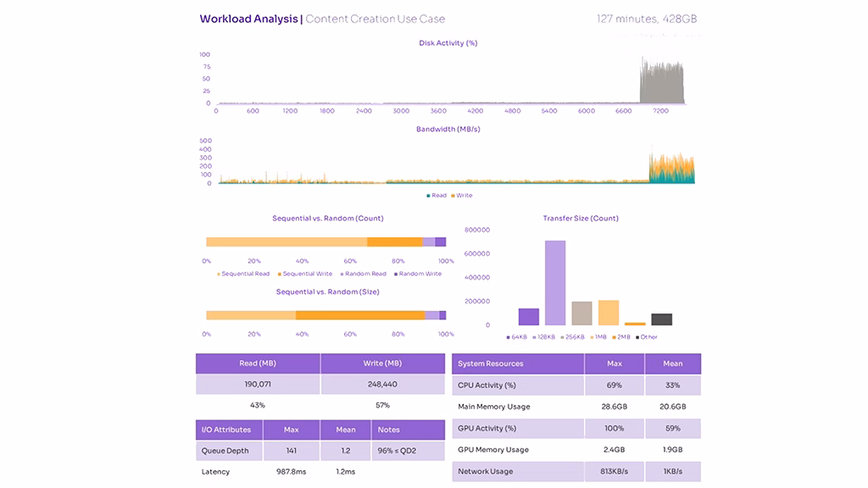Image resolution: width=868 pixels, height=488 pixels.
Task: Click the "96% ≤ QD2" note cell
Action: tap(408, 451)
